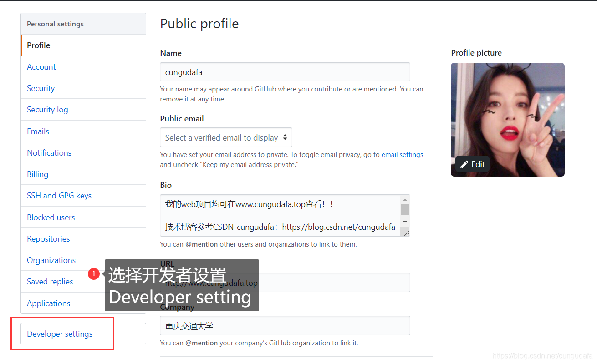Open Applications settings
597x364 pixels.
pyautogui.click(x=83, y=303)
